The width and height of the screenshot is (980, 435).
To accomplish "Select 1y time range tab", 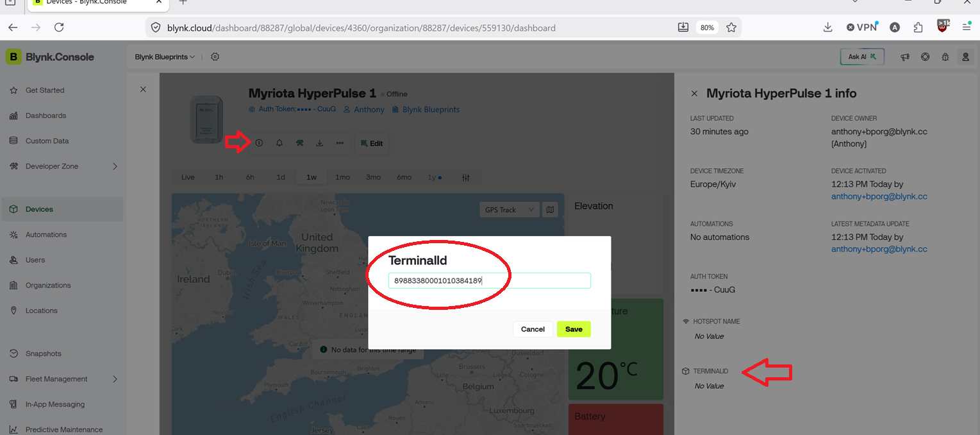I will point(435,177).
